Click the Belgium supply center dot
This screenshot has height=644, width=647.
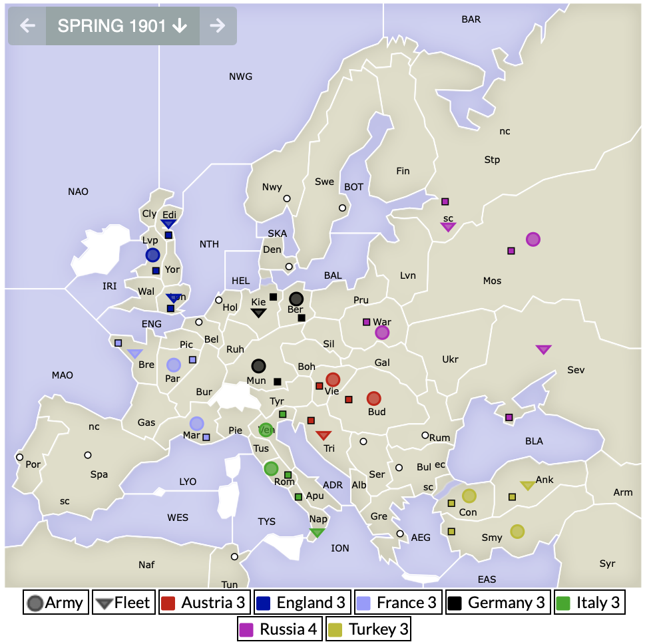click(x=199, y=322)
